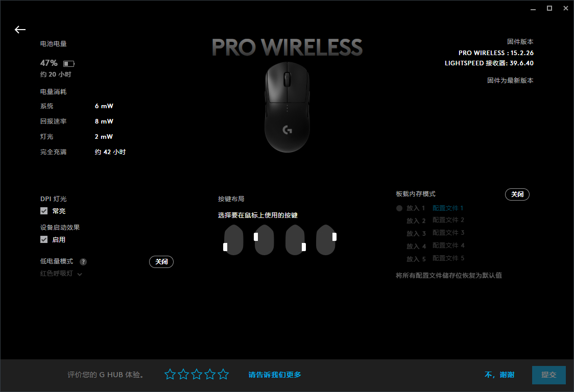
Task: Select the 放入 1 radio button slot
Action: point(399,208)
